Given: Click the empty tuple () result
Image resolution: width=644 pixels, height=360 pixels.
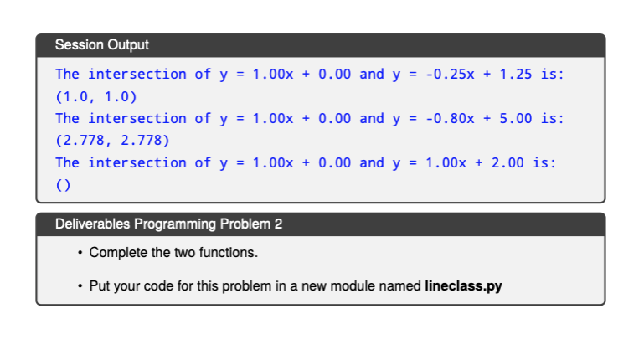Looking at the screenshot, I should [63, 185].
